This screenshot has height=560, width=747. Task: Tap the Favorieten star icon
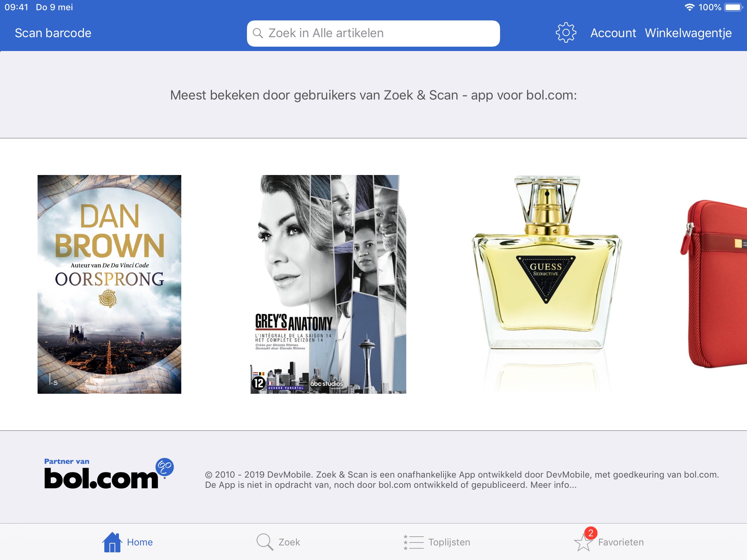(583, 543)
